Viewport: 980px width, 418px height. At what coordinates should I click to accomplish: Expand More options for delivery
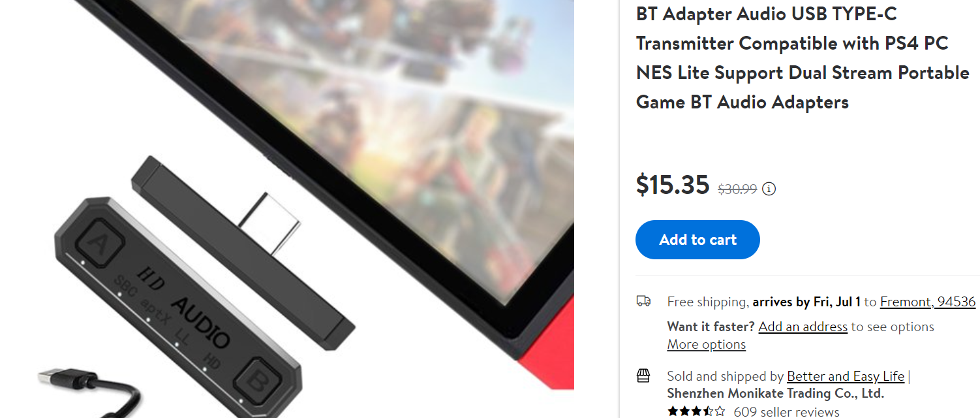click(x=707, y=344)
